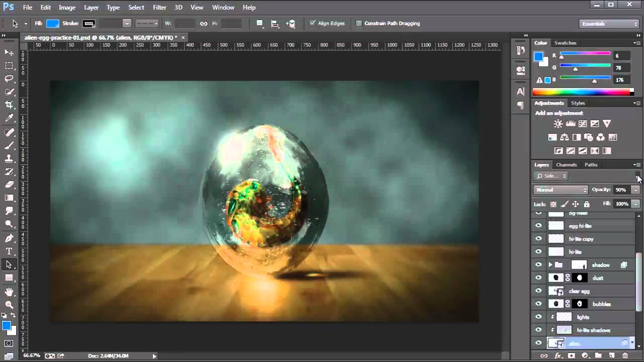644x362 pixels.
Task: Enable the Align Edges checkbox
Action: 312,23
